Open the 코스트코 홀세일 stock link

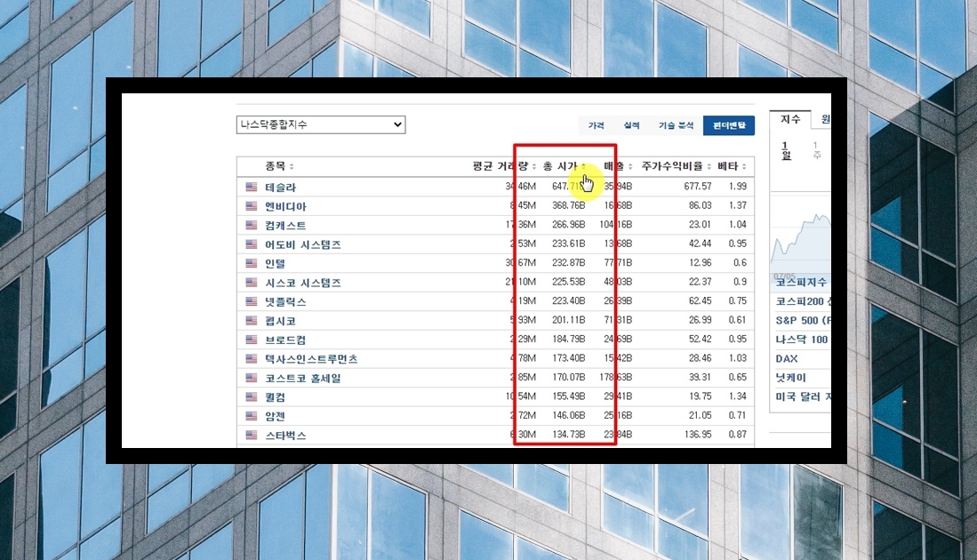[303, 378]
